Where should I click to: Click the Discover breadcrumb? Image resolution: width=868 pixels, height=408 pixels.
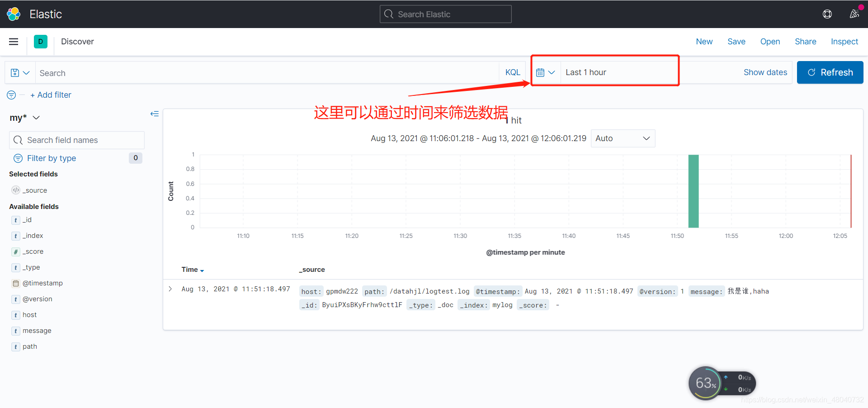[x=77, y=42]
